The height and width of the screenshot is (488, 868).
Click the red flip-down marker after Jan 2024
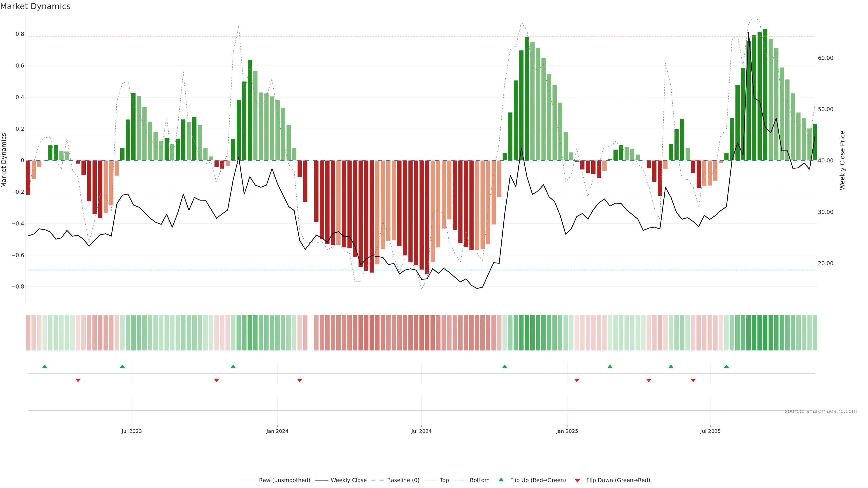coord(300,380)
